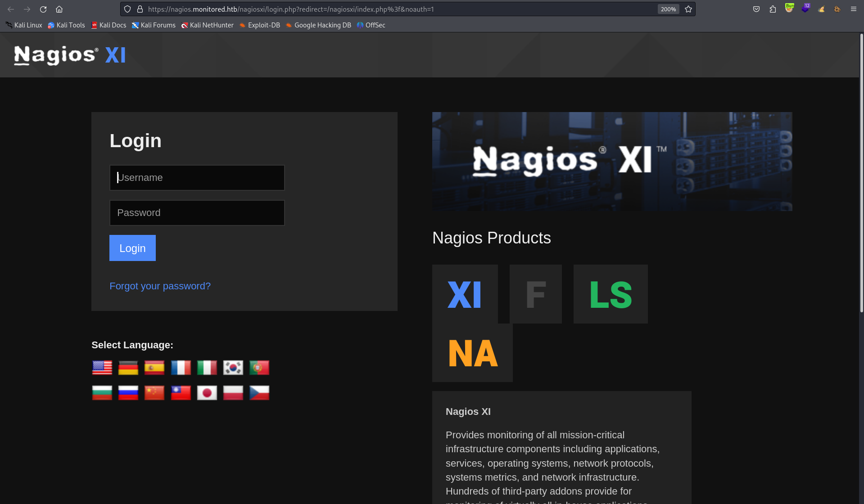Image resolution: width=864 pixels, height=504 pixels.
Task: Open the Pocket save icon
Action: [756, 9]
